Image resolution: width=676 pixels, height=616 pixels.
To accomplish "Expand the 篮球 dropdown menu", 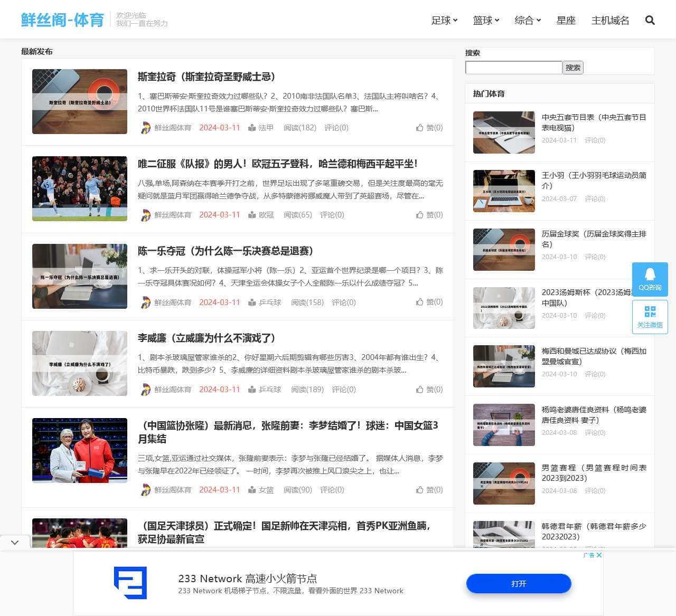I will pyautogui.click(x=486, y=20).
